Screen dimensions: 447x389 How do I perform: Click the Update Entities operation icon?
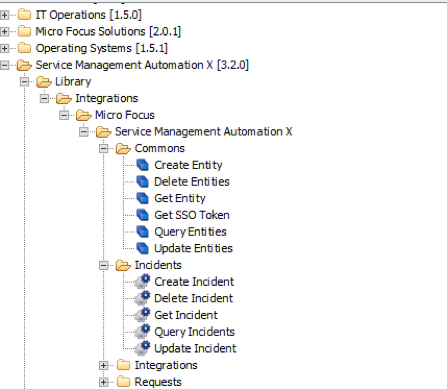point(143,248)
